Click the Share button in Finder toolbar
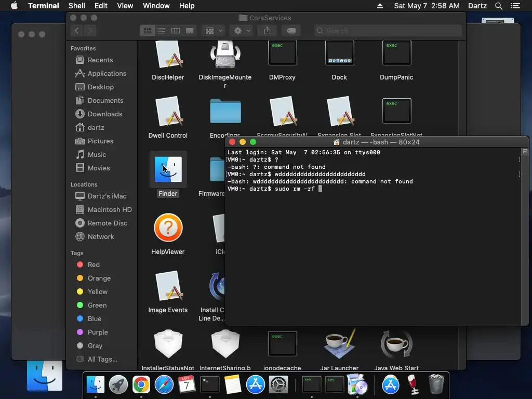The width and height of the screenshot is (532, 399). click(x=268, y=31)
